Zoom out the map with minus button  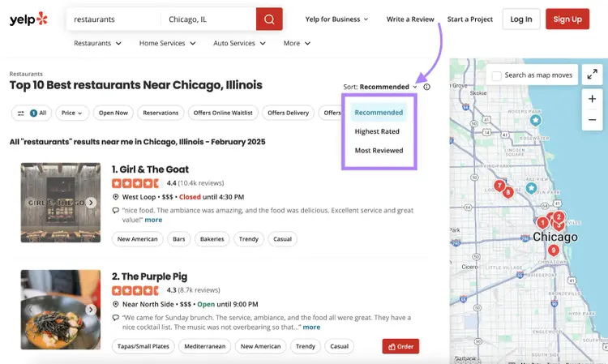click(x=592, y=120)
